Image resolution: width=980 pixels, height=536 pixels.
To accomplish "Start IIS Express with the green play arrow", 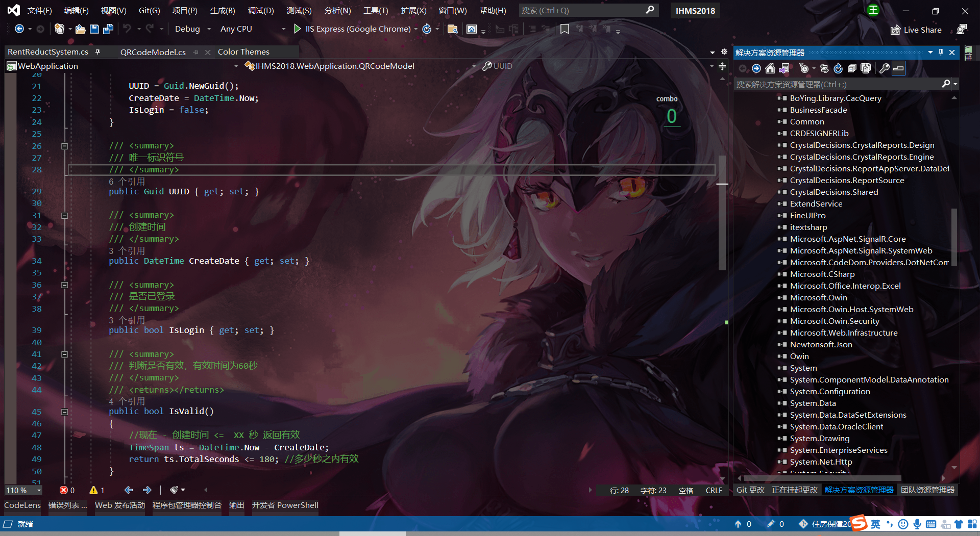I will (298, 29).
